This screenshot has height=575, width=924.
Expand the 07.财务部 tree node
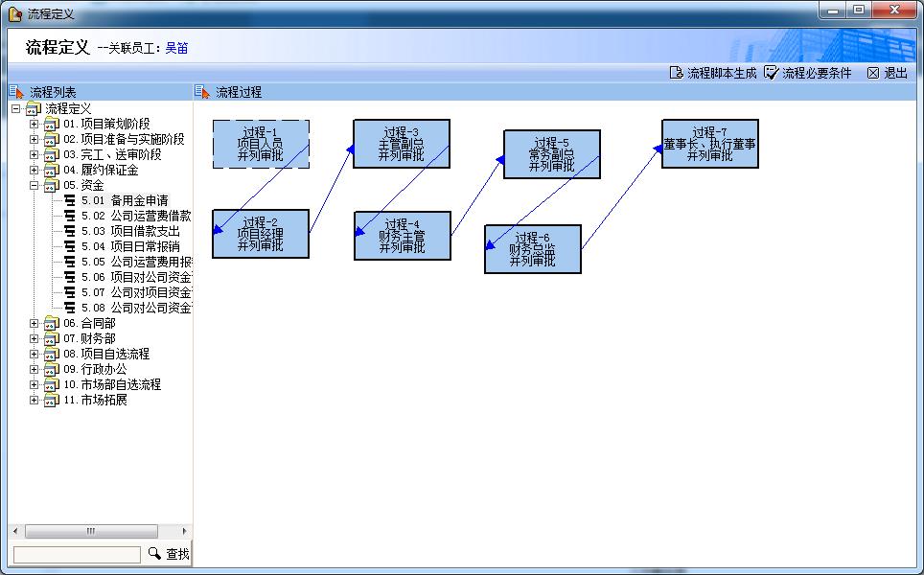[x=35, y=339]
